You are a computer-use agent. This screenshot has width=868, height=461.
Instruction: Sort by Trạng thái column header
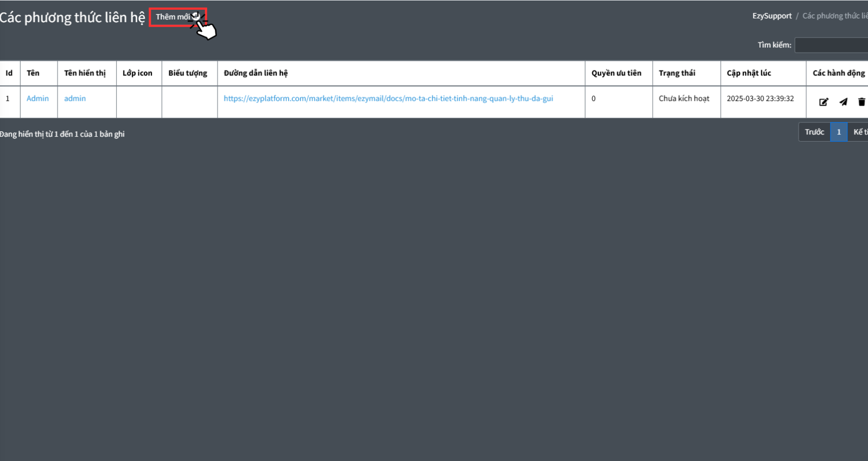coord(676,73)
